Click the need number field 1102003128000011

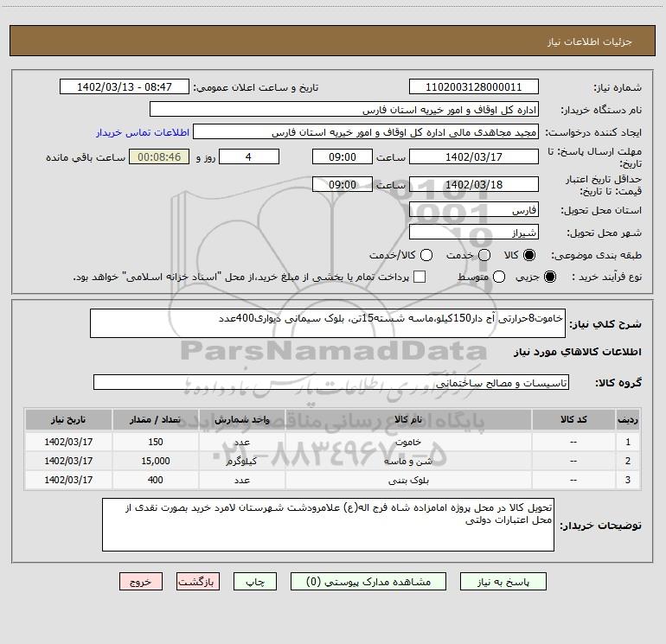point(474,87)
